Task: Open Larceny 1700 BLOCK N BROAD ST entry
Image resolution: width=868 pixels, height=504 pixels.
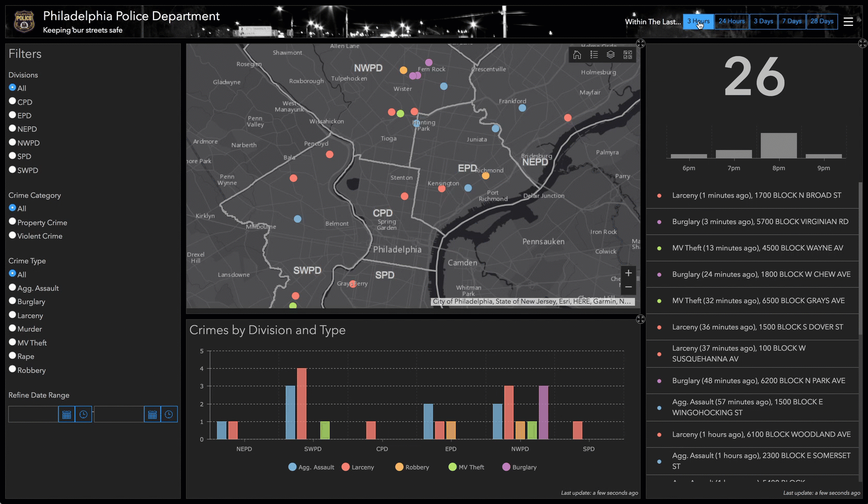Action: (752, 195)
